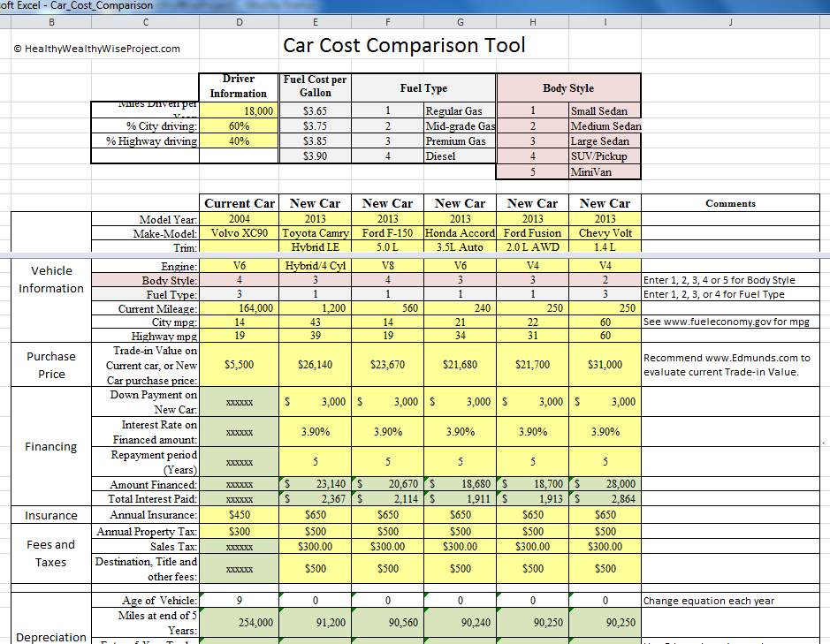Select the Ford F-150 make-model cell
Image resolution: width=830 pixels, height=644 pixels.
coord(388,233)
